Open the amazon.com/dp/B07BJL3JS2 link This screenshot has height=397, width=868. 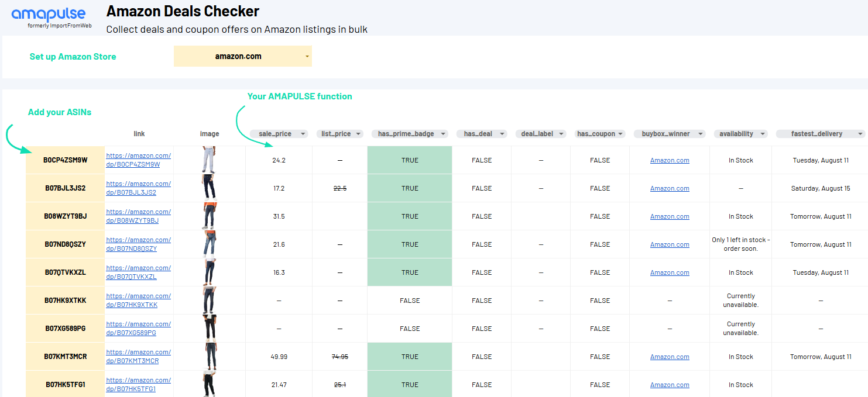coord(139,188)
